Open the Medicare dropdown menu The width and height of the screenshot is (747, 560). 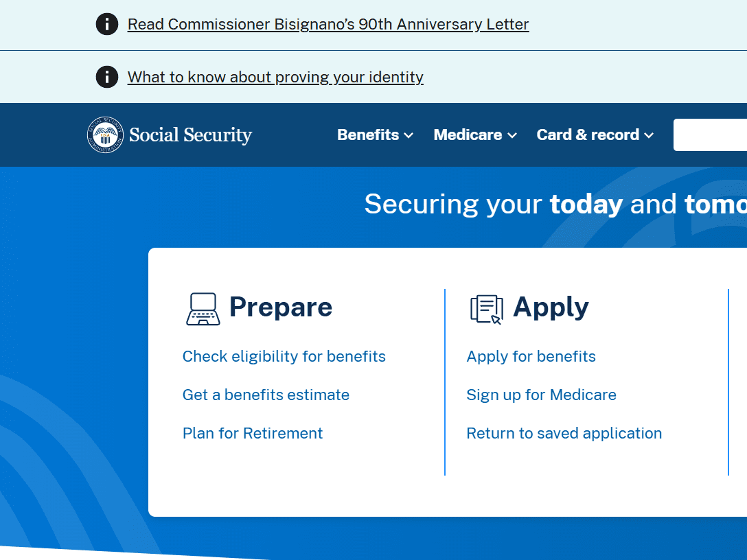tap(475, 135)
